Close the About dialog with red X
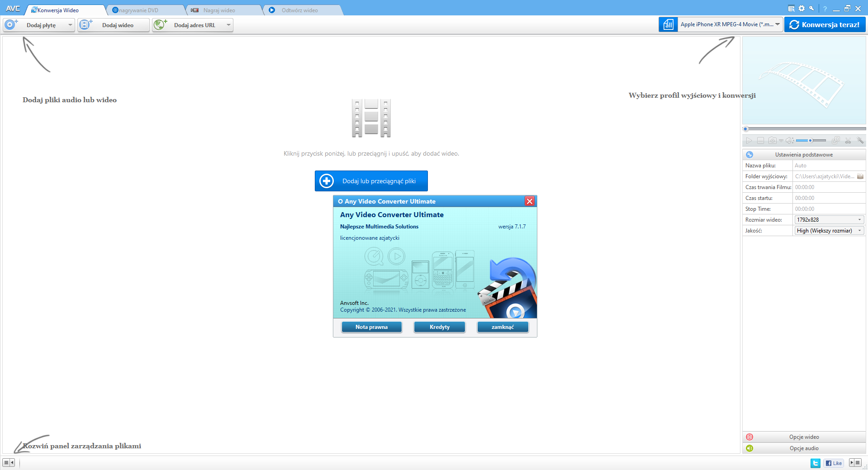The image size is (868, 470). tap(530, 201)
